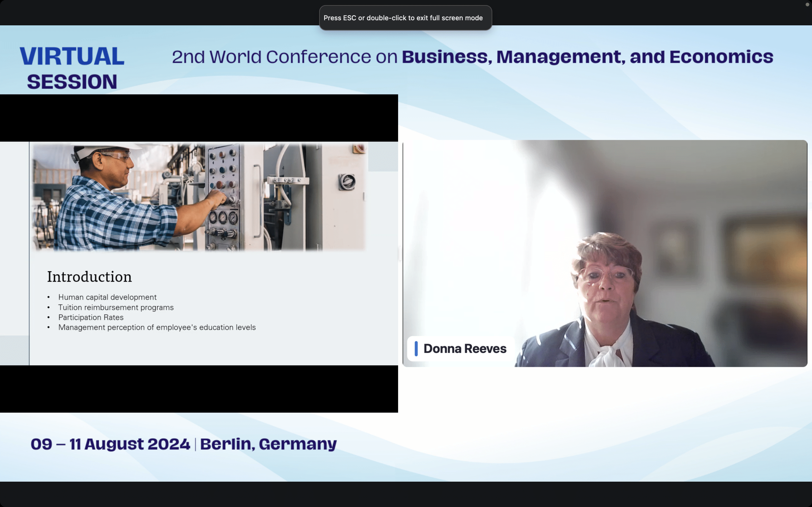
Task: Click the black bar above the slide
Action: pyautogui.click(x=199, y=118)
